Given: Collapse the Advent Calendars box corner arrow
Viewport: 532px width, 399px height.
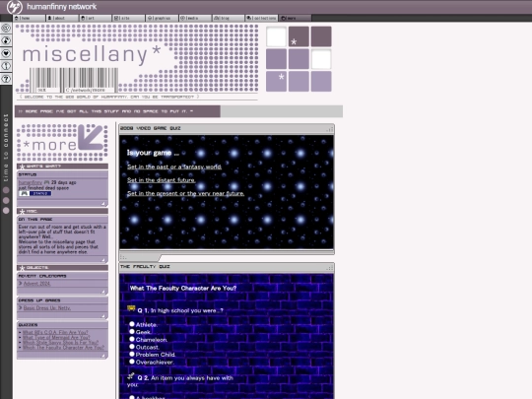Looking at the screenshot, I should pos(102,292).
